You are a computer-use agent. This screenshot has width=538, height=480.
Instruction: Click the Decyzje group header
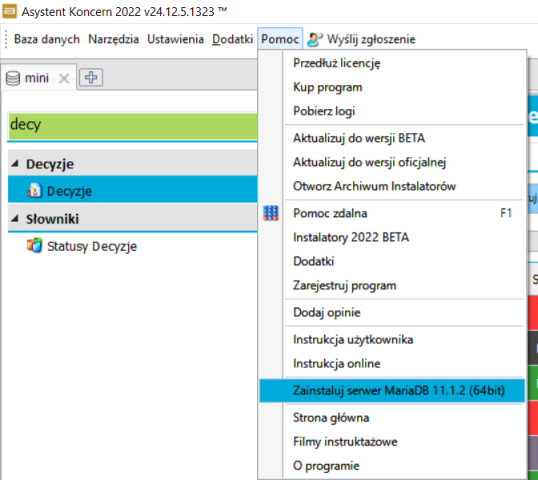[132, 163]
